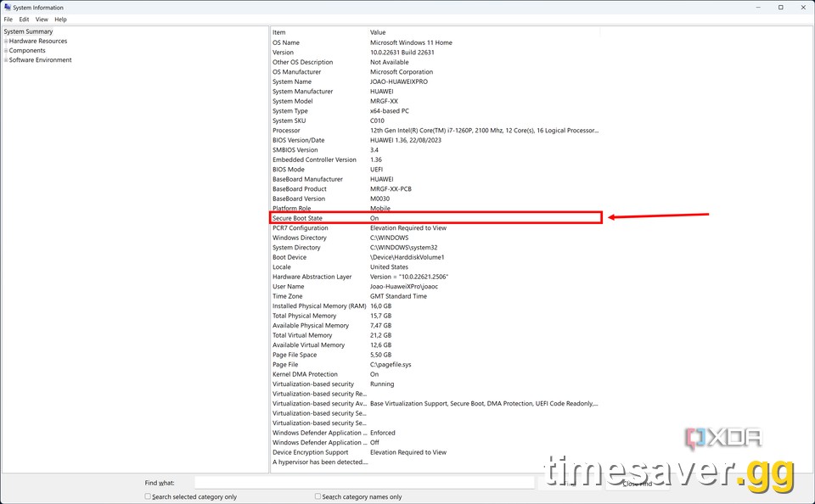Select the System Directory row
Viewport: 815px width, 504px height.
[x=435, y=247]
